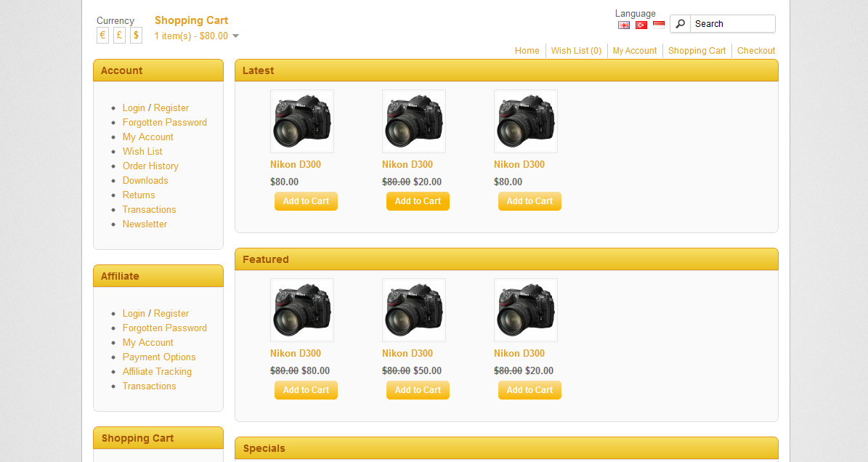Open Returns link
This screenshot has height=462, width=868.
pos(139,195)
